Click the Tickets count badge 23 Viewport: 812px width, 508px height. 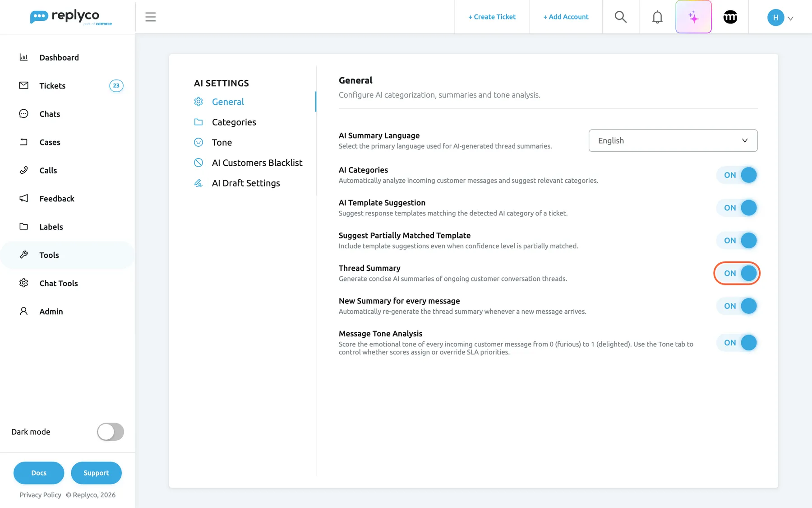pos(116,85)
